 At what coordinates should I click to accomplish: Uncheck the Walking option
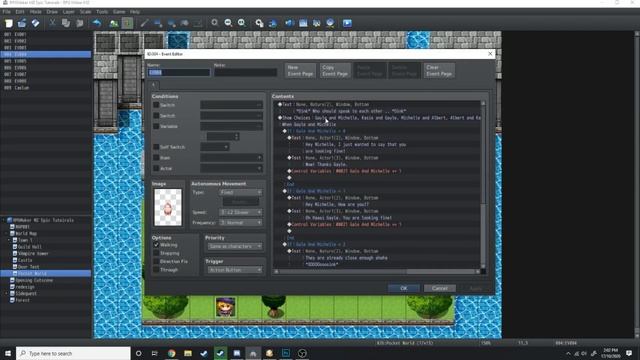(156, 245)
